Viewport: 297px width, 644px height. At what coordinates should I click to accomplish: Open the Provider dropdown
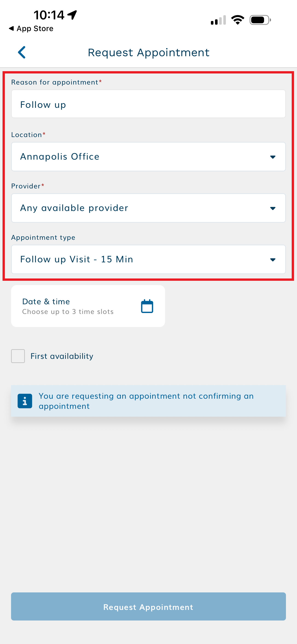(x=273, y=208)
